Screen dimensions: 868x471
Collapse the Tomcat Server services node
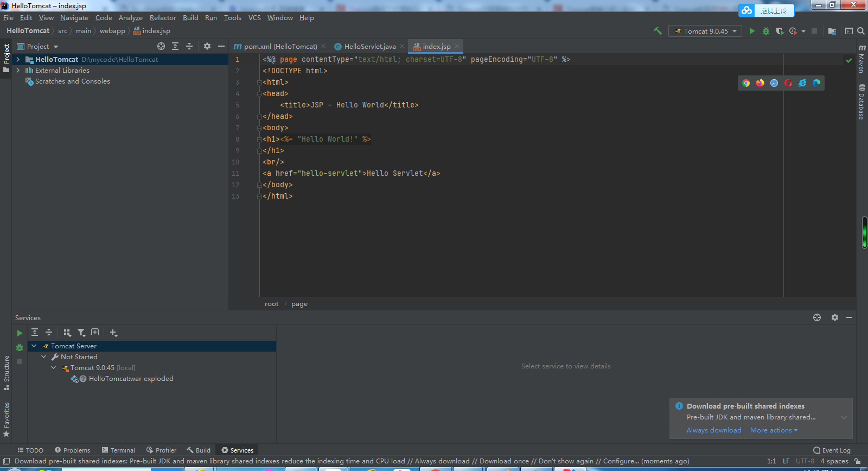tap(34, 346)
